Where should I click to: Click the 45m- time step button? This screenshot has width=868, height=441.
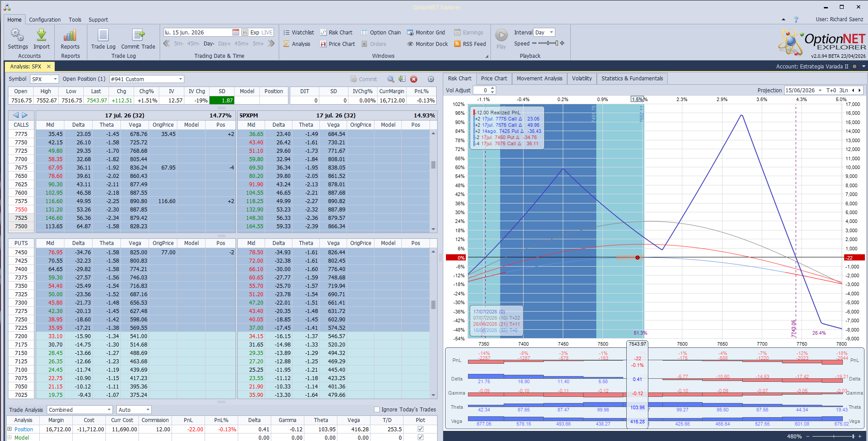coord(193,43)
